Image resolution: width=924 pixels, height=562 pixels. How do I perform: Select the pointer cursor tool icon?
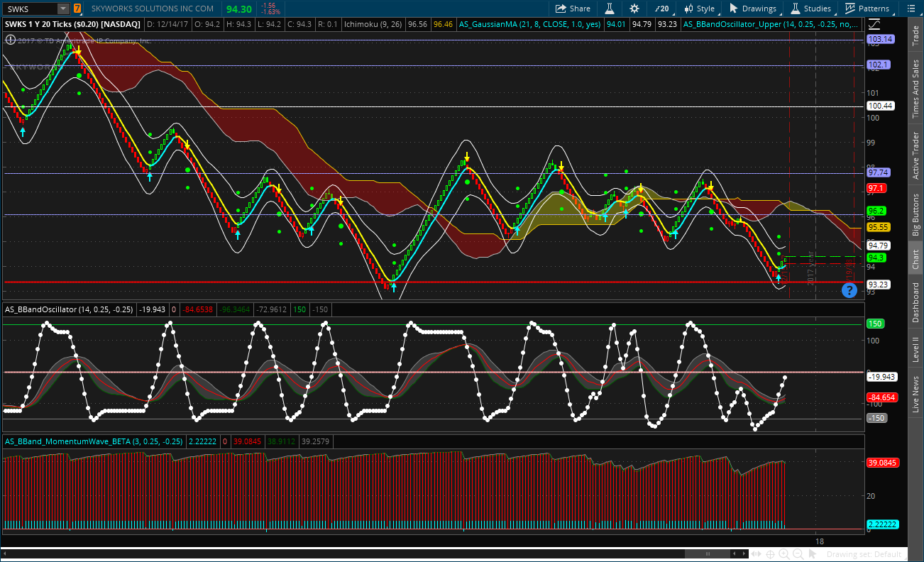(x=813, y=554)
